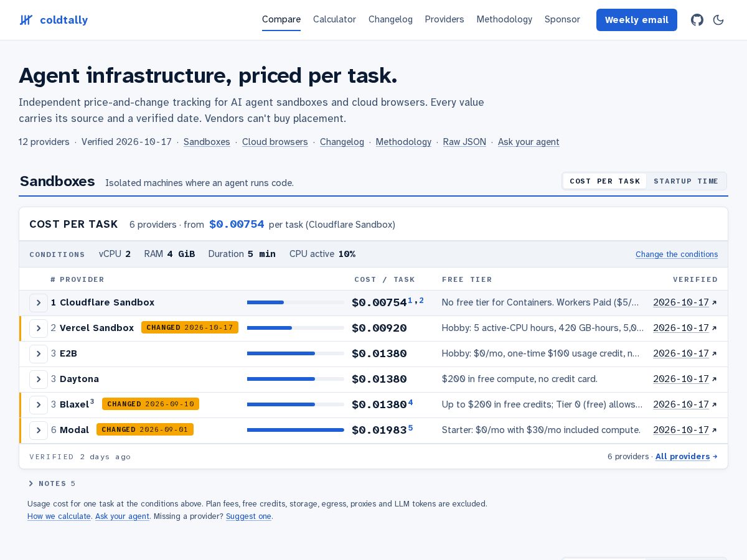Switch to the Cost per task view
This screenshot has height=560, width=747.
tap(604, 181)
